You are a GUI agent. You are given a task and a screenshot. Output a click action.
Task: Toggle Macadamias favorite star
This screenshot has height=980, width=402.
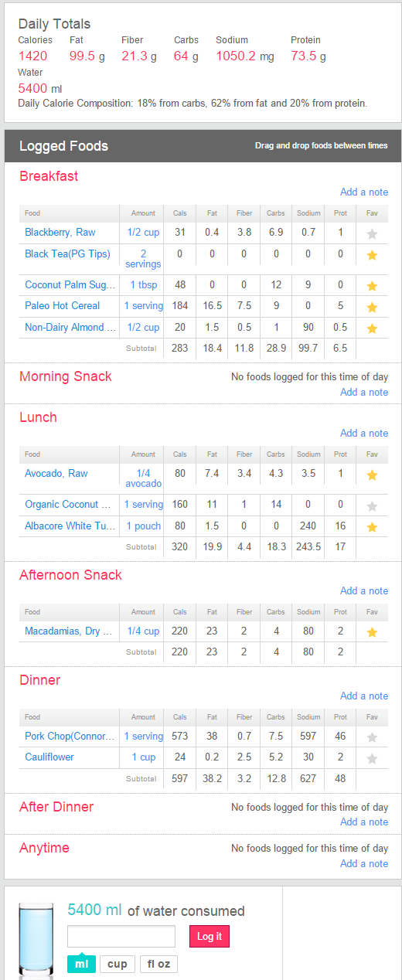(372, 632)
